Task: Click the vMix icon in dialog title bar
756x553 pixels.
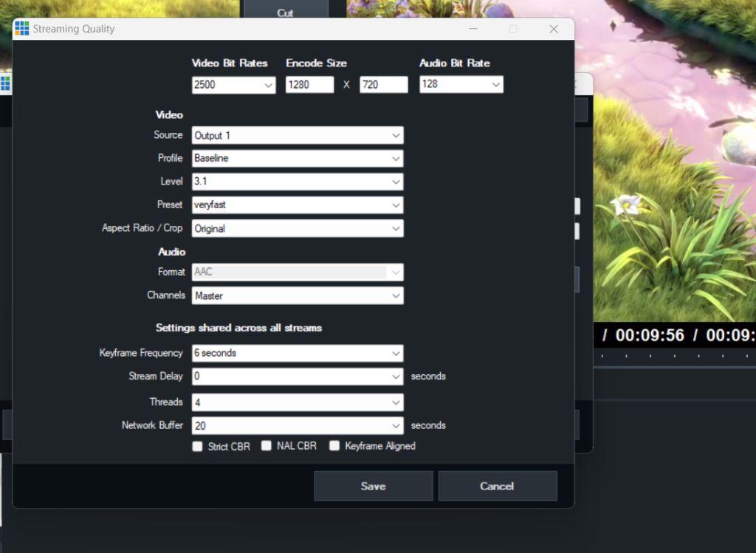Action: 22,29
